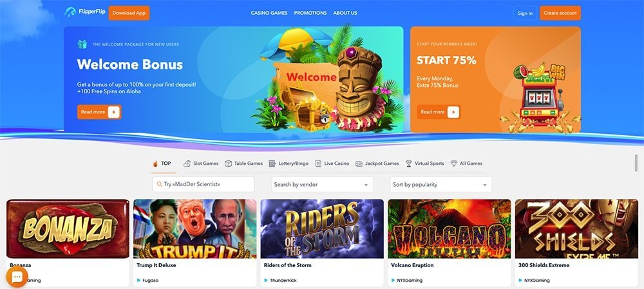Open the Sort by popularity dropdown
Viewport: 644px width, 289px height.
point(440,184)
